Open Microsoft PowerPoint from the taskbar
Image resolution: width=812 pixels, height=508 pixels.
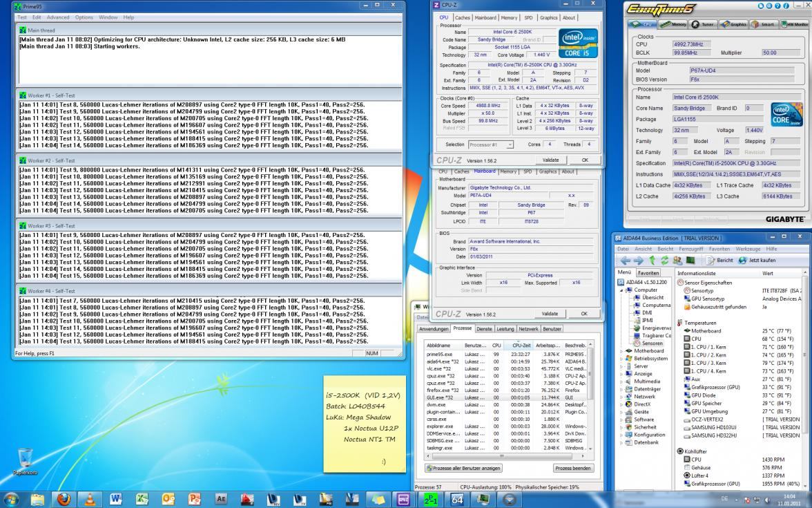coord(194,499)
